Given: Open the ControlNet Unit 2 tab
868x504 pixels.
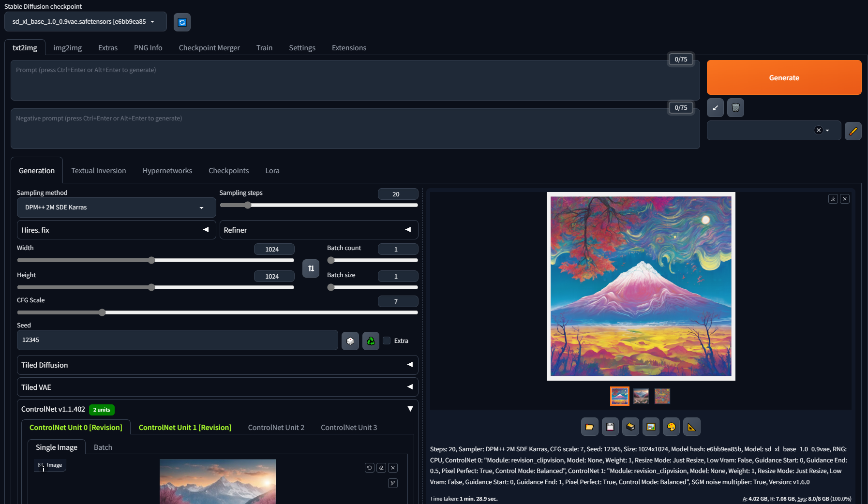Looking at the screenshot, I should 276,427.
